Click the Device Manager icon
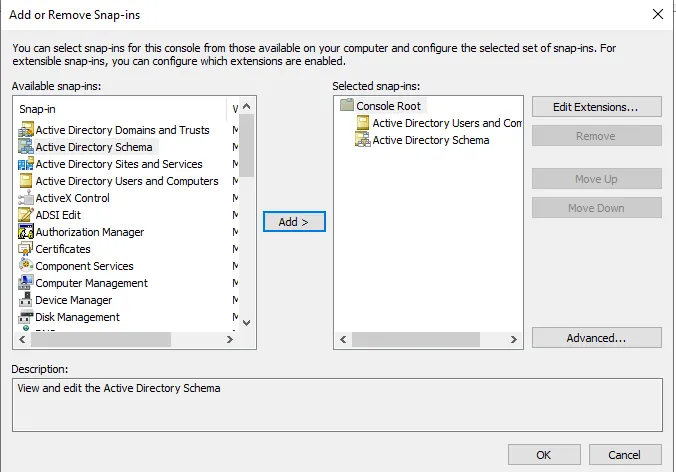676x472 pixels. [x=26, y=300]
